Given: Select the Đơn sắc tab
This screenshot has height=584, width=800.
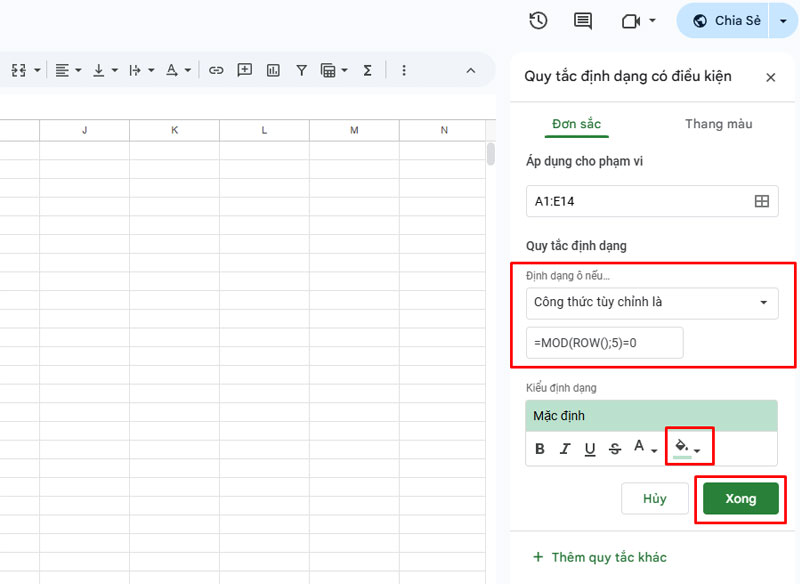Looking at the screenshot, I should [576, 124].
